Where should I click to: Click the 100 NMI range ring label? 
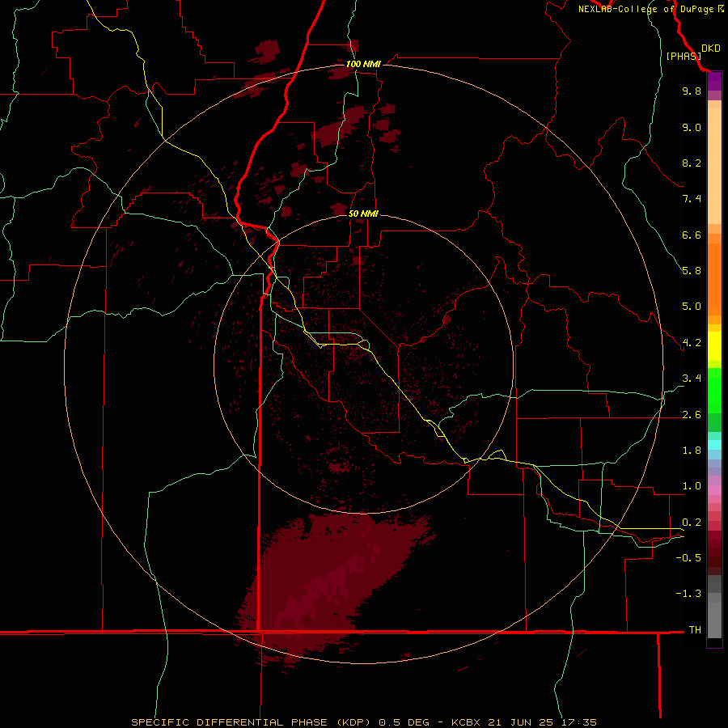[x=363, y=64]
